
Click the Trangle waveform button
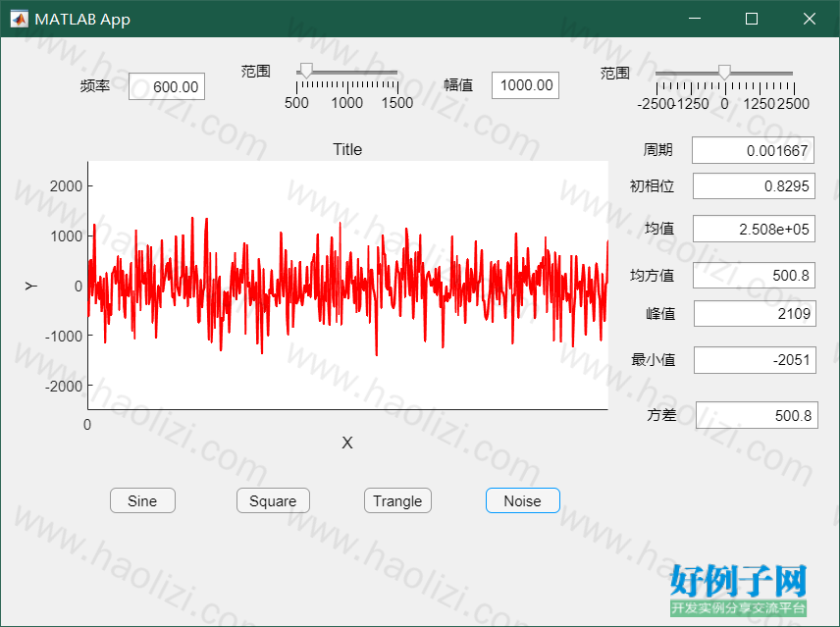point(397,500)
